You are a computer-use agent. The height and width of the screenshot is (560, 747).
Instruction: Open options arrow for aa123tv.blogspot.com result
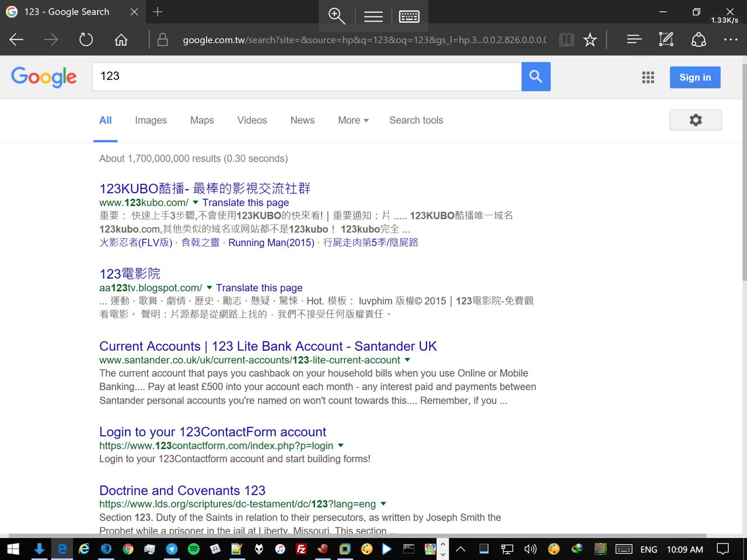pos(210,288)
